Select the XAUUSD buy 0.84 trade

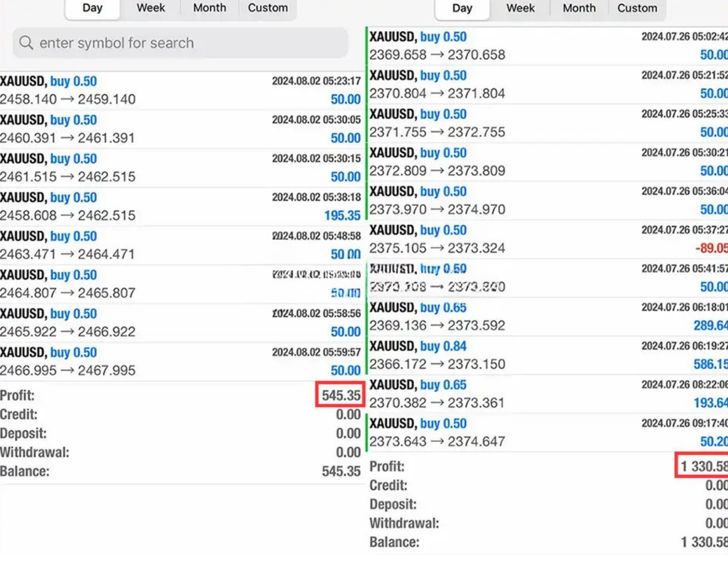(547, 355)
